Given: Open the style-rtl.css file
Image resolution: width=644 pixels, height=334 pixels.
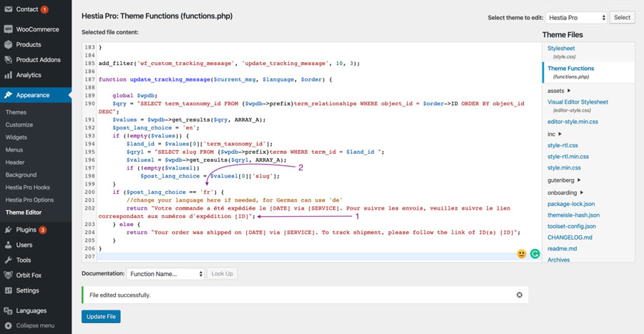Looking at the screenshot, I should 562,145.
